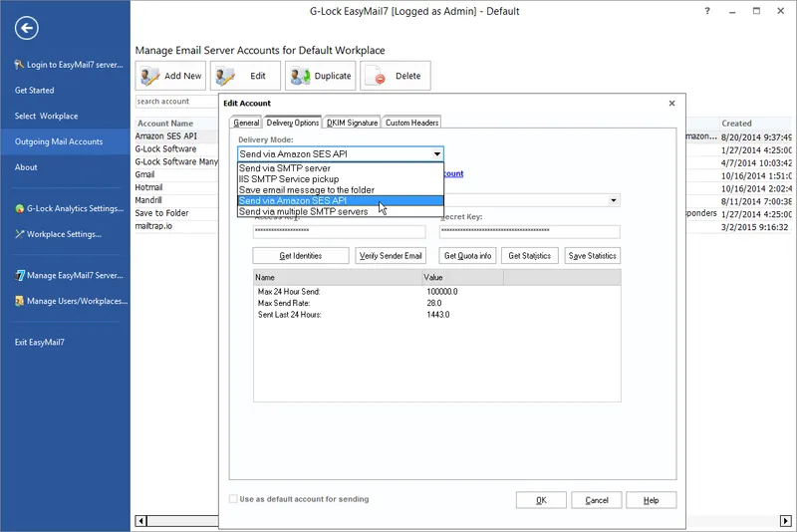
Task: Switch to the Custom Headers tab
Action: pos(411,123)
